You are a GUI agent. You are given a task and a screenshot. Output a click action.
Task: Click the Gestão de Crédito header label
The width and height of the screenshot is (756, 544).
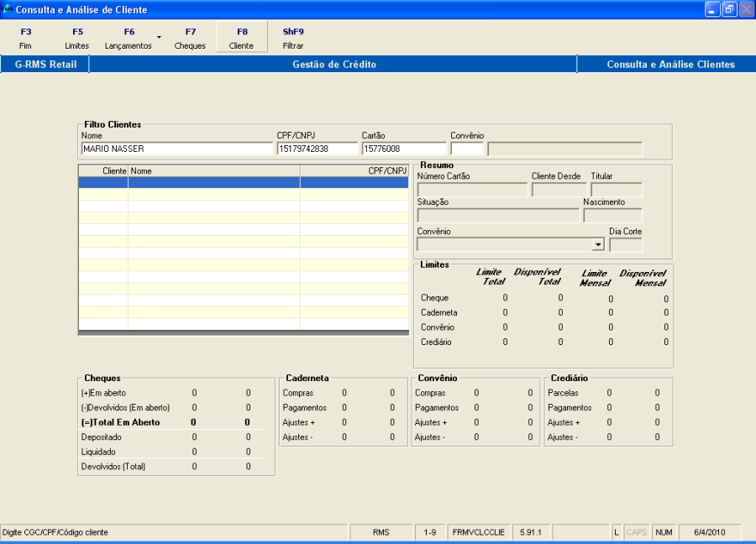334,65
